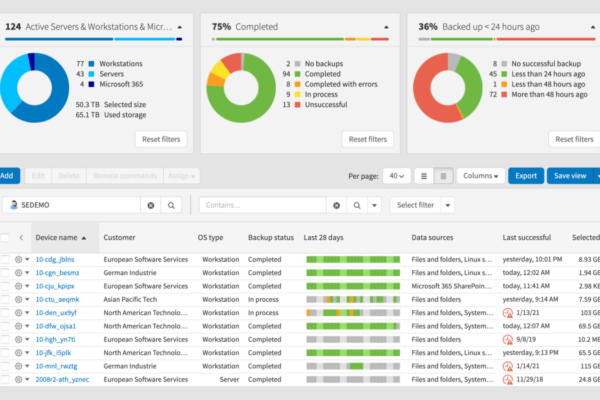Open the Per page 40 dropdown

coord(396,176)
